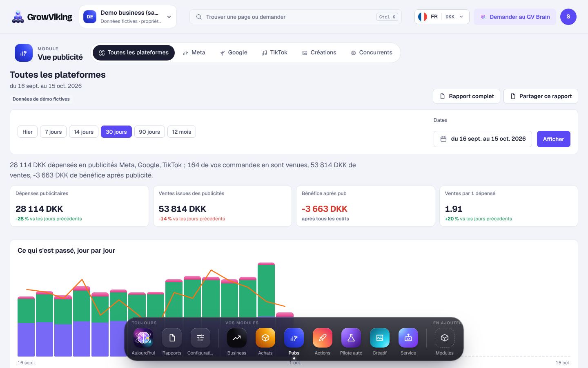The width and height of the screenshot is (588, 368).
Task: Select the 14 jours range
Action: tap(84, 132)
